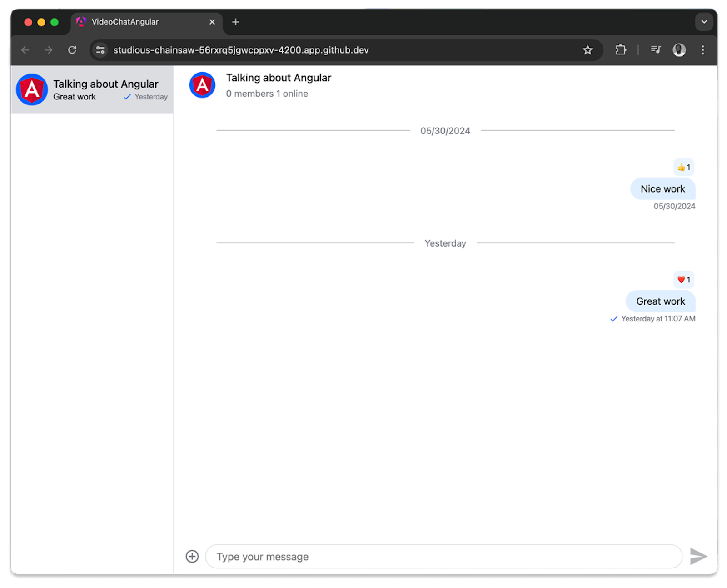
Task: Open the attachment picker plus icon
Action: pyautogui.click(x=192, y=556)
